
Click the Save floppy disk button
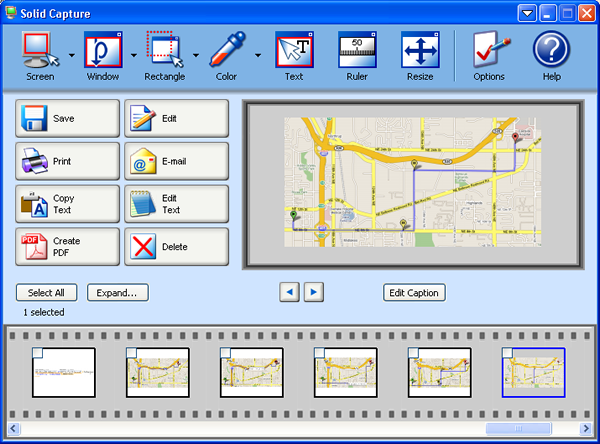(67, 118)
